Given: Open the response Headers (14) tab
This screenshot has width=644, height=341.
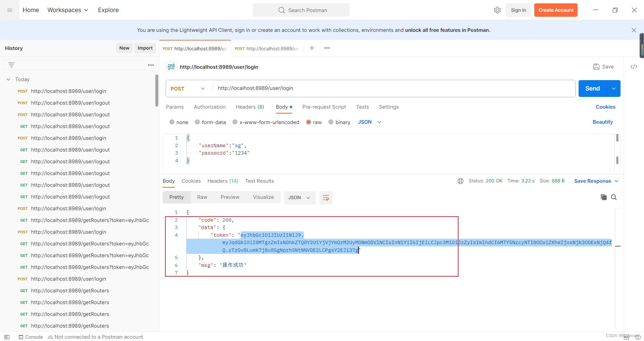Looking at the screenshot, I should (x=223, y=181).
